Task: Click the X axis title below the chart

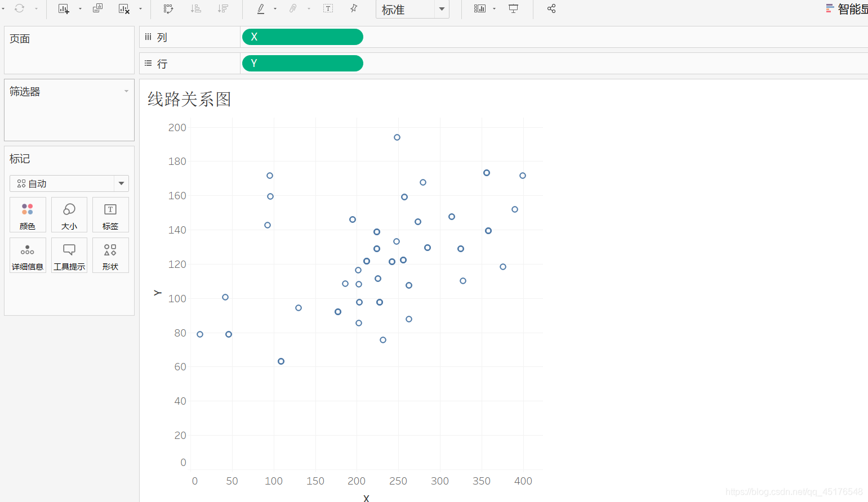Action: click(366, 497)
